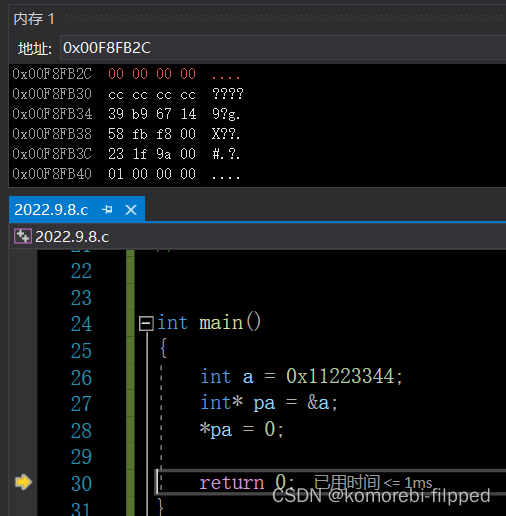This screenshot has width=506, height=516.
Task: Click line number 30 in the gutter
Action: [x=81, y=483]
